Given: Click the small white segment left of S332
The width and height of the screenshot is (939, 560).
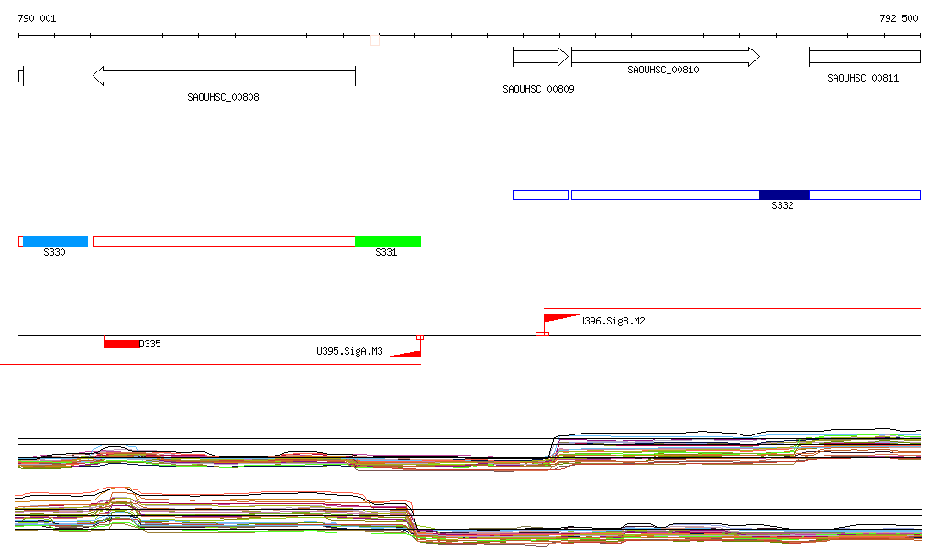Looking at the screenshot, I should point(540,194).
